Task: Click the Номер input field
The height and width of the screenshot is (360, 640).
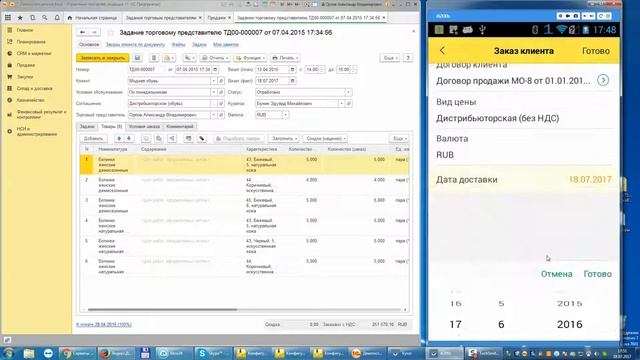Action: point(147,69)
